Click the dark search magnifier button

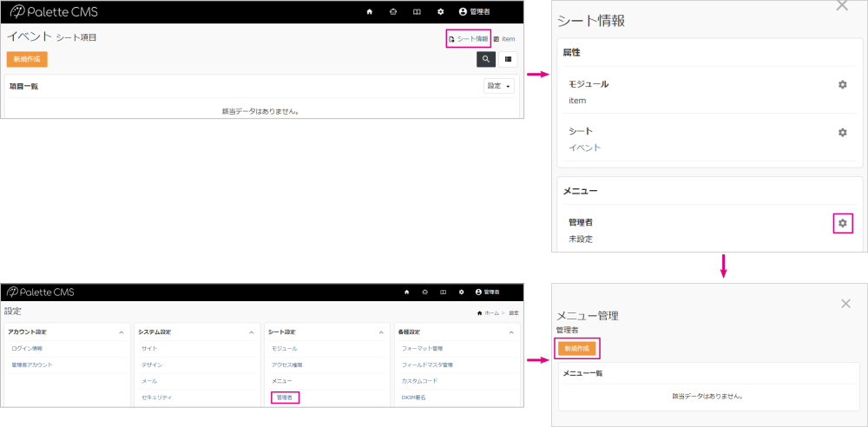485,59
